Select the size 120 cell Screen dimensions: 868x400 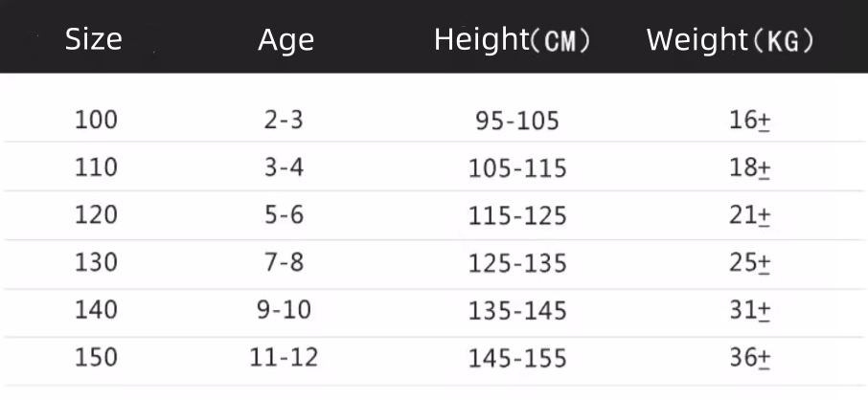pyautogui.click(x=97, y=214)
